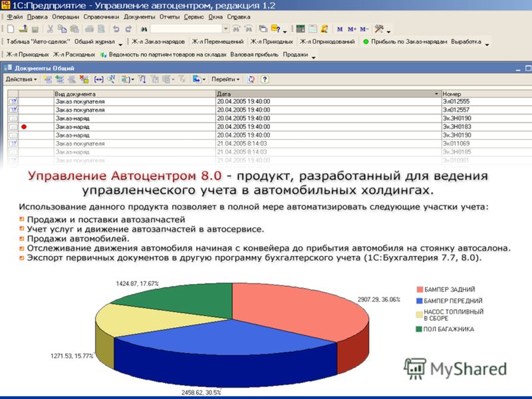
Task: Cut selection using the scissors icon
Action: point(50,29)
